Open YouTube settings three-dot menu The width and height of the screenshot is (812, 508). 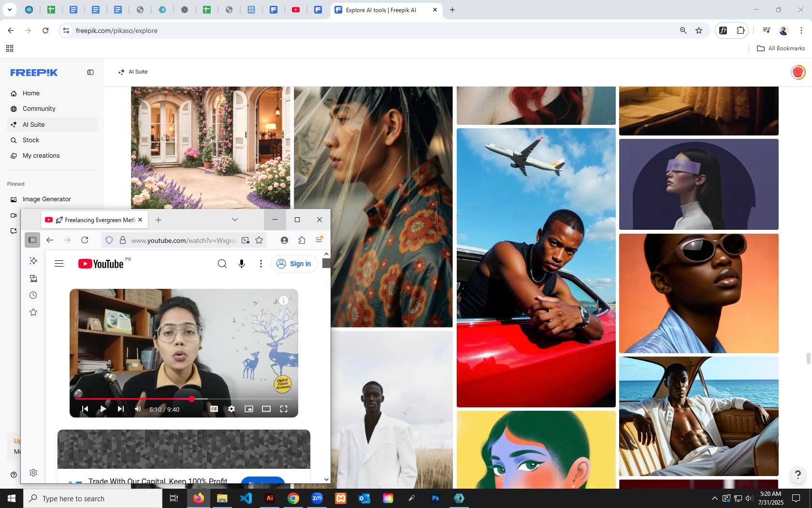coord(261,264)
